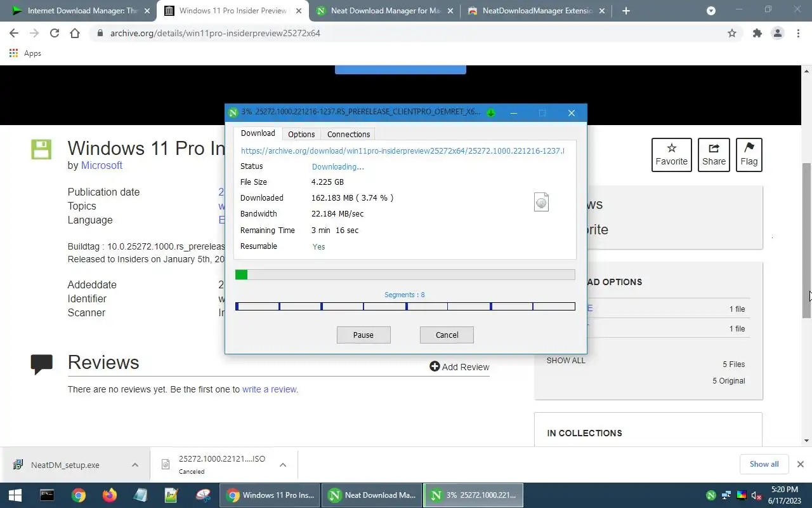The width and height of the screenshot is (812, 508).
Task: Favorite this archive item
Action: click(x=672, y=154)
